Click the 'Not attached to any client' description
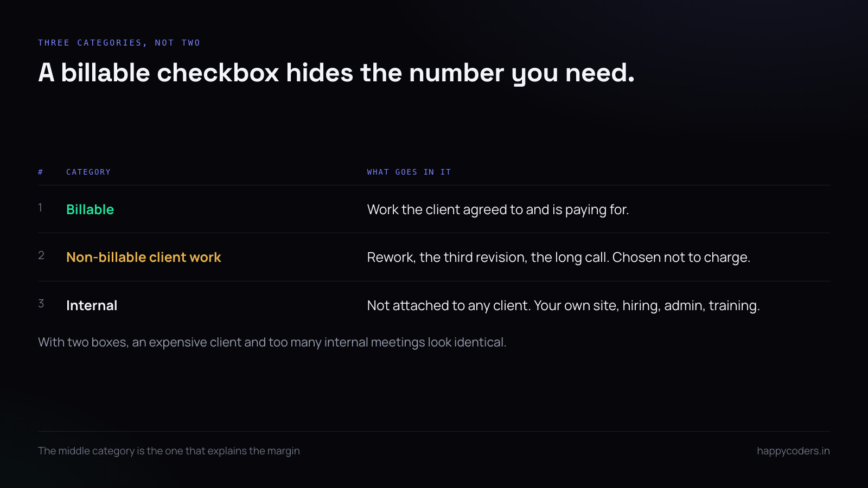 563,306
